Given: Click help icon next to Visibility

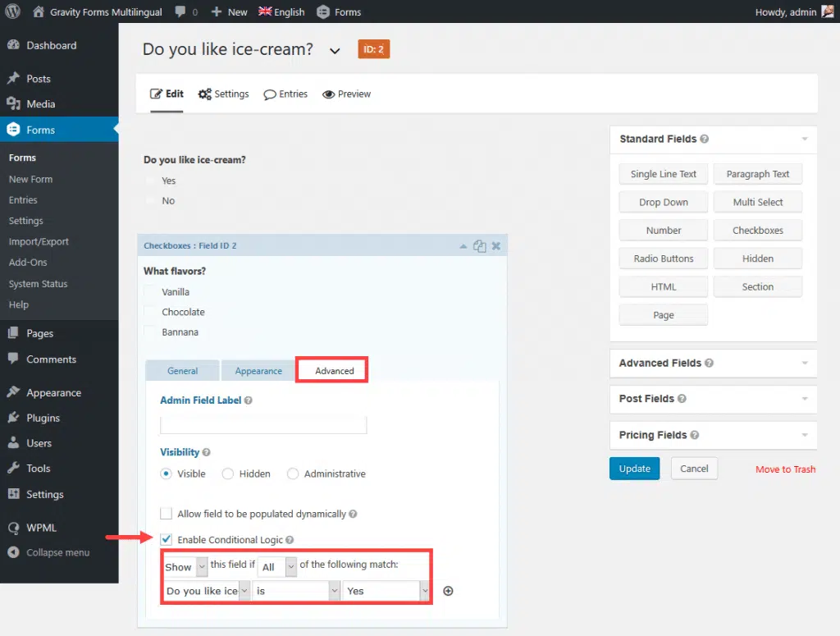Looking at the screenshot, I should (x=206, y=452).
